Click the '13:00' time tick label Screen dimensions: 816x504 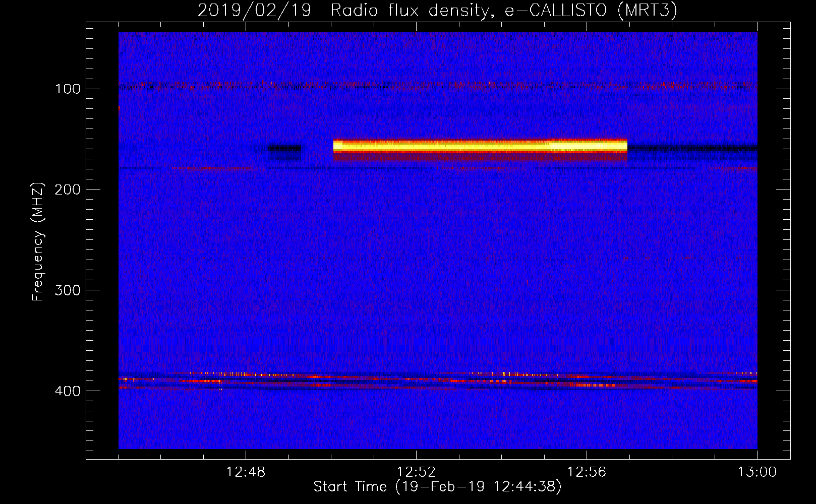click(757, 472)
